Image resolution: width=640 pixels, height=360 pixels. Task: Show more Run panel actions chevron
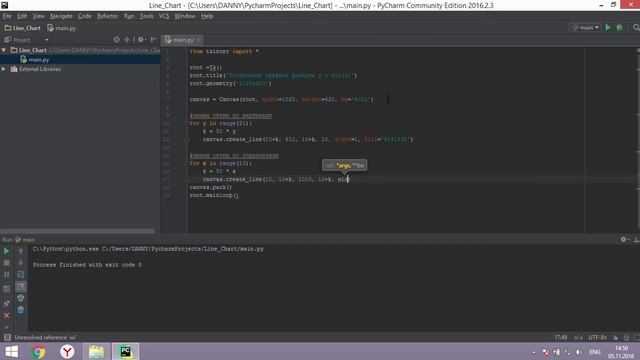[7, 327]
